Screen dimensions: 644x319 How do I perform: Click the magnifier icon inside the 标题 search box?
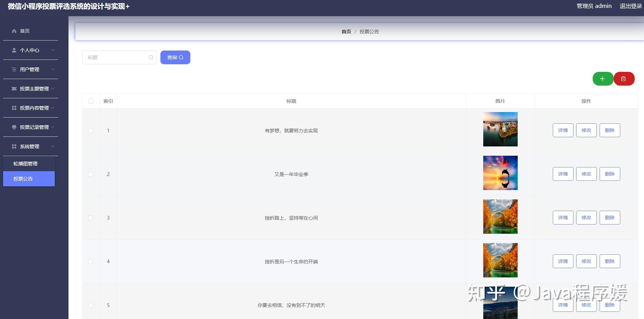(x=151, y=57)
